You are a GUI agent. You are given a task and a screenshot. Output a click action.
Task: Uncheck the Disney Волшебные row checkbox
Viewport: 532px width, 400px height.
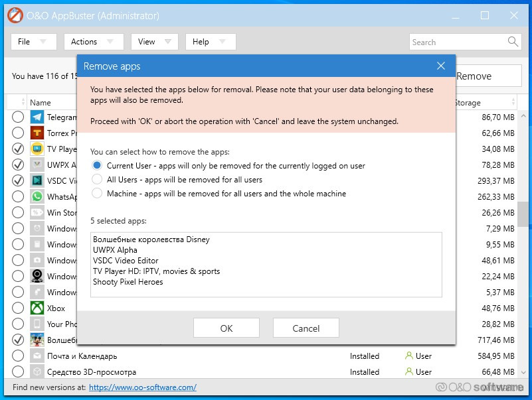click(x=18, y=340)
